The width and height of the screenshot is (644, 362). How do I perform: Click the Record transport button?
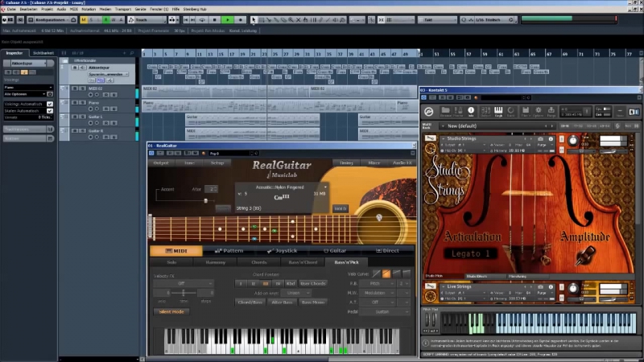[241, 19]
